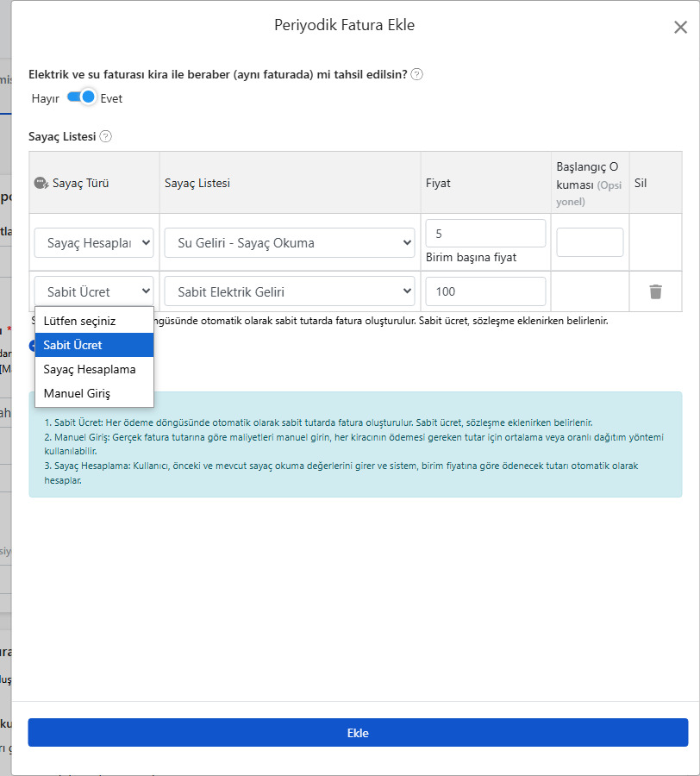Open the help icon next to Sayaç Listesi heading
This screenshot has height=776, width=700.
point(105,136)
